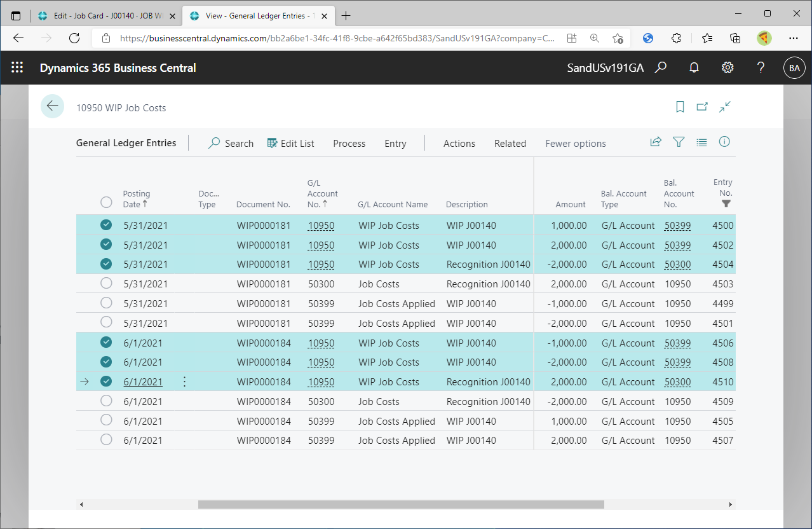812x529 pixels.
Task: Click the collapse page arrows icon
Action: pyautogui.click(x=725, y=107)
